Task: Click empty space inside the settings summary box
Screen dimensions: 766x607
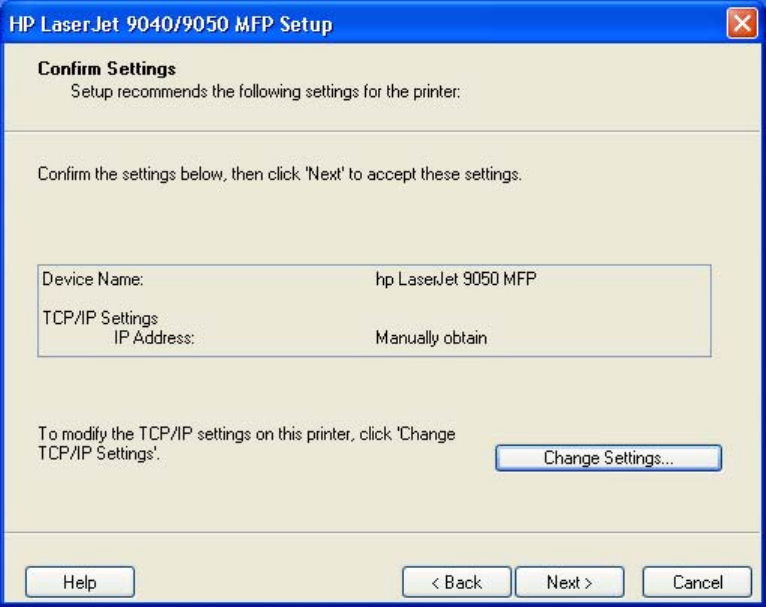Action: [x=611, y=313]
